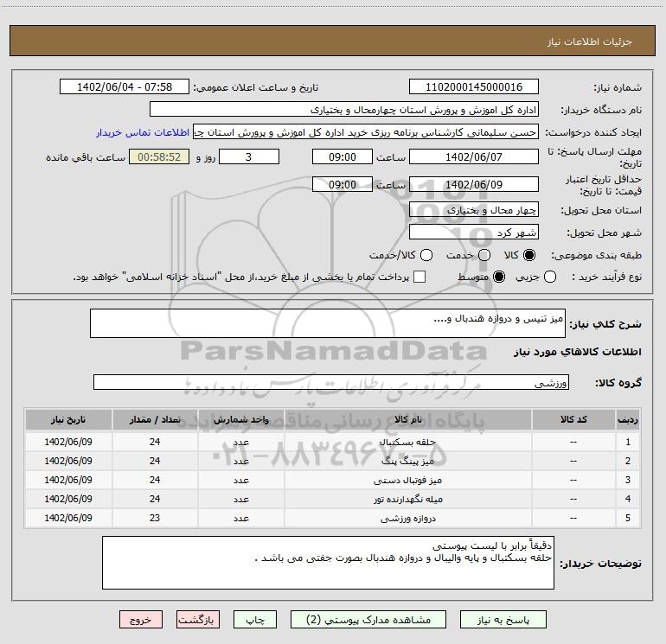Click the price validity time 09:00 field

(343, 184)
